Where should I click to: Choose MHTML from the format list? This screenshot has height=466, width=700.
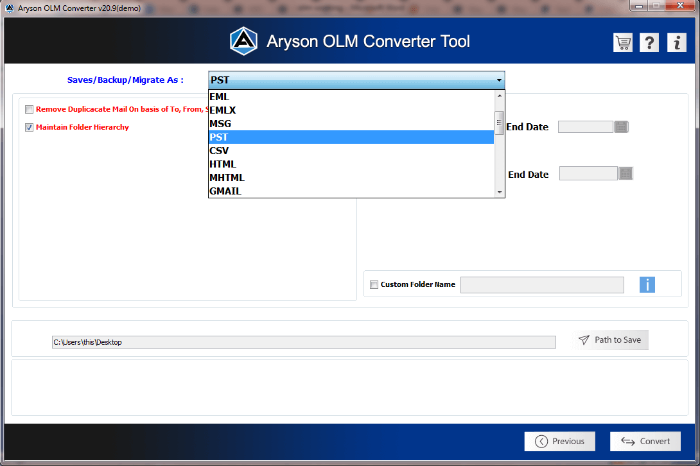coord(351,177)
